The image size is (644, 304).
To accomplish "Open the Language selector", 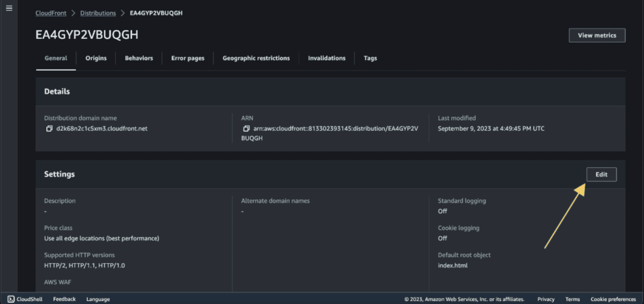I will click(98, 299).
